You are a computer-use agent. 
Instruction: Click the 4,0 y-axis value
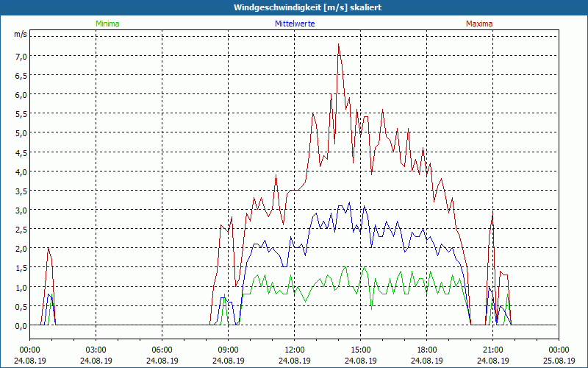coord(21,171)
